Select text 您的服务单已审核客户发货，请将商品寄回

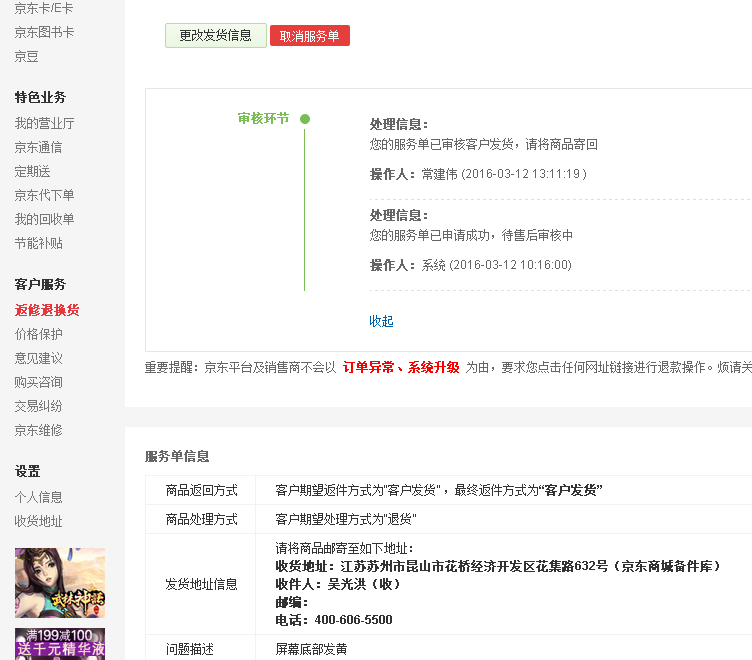(x=483, y=144)
